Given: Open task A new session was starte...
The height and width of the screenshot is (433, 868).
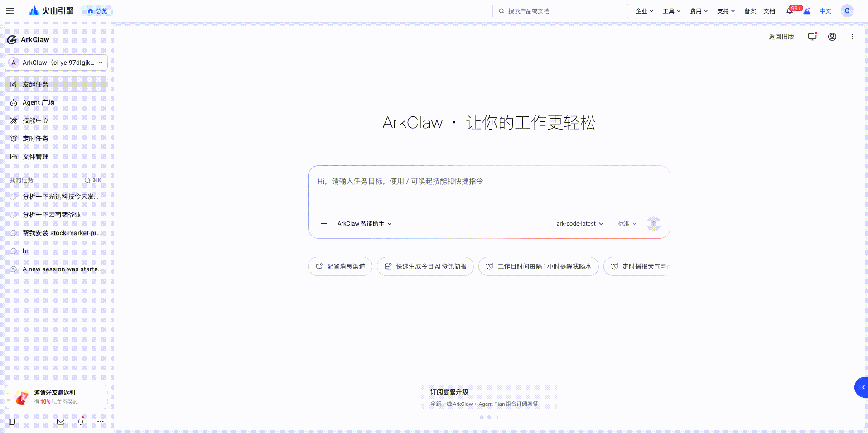Looking at the screenshot, I should (x=56, y=269).
